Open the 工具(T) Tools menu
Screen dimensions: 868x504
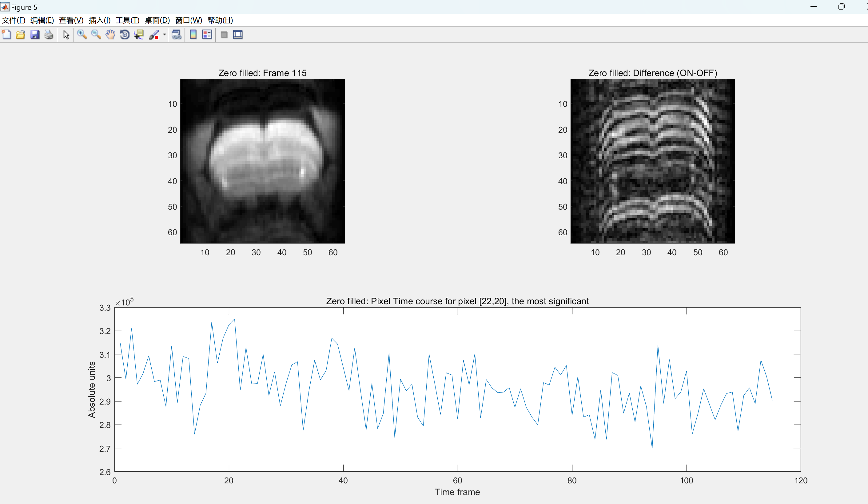click(127, 20)
